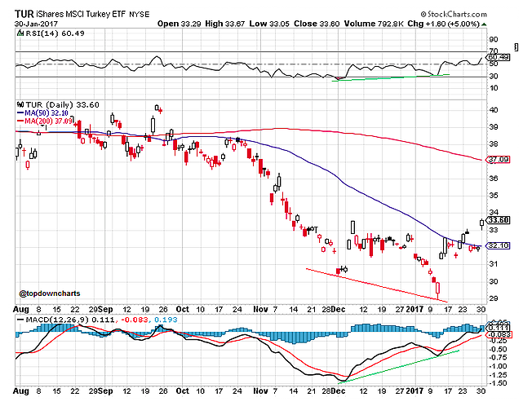Click price axis label 29
The width and height of the screenshot is (532, 406).
click(494, 298)
